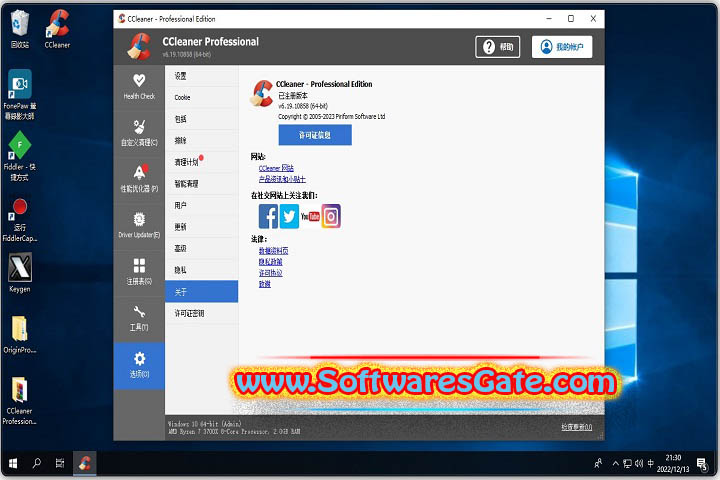
Task: Open the Include (包括) options tab
Action: 202,119
